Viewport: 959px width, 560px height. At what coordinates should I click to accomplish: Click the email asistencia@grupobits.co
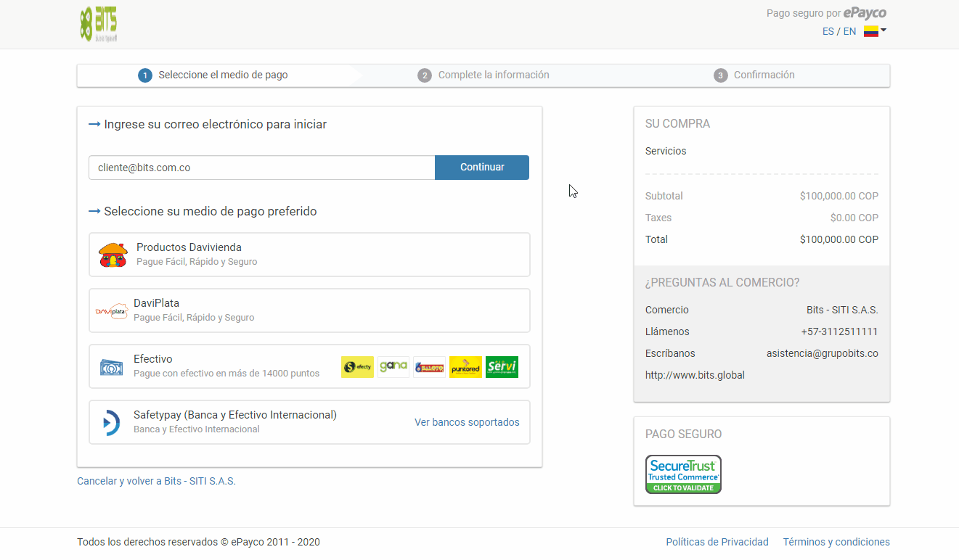823,353
